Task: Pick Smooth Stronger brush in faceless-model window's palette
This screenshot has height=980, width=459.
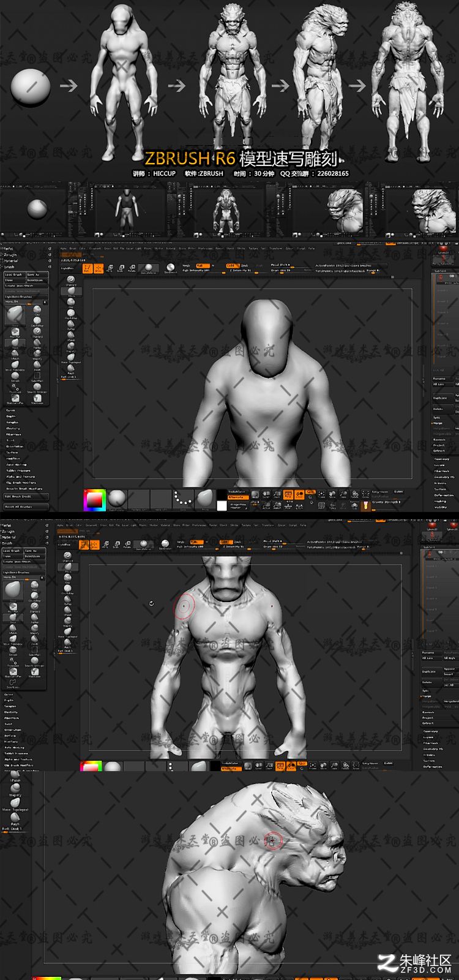Action: point(37,388)
